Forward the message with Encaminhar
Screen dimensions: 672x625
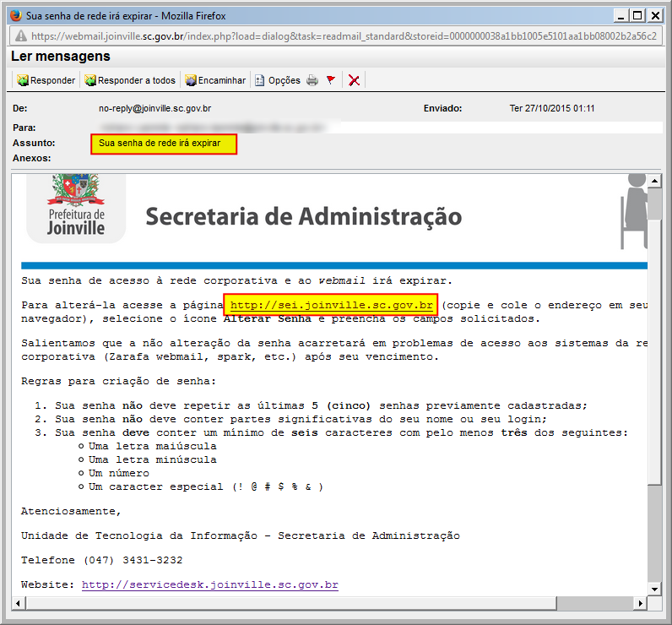pos(215,80)
